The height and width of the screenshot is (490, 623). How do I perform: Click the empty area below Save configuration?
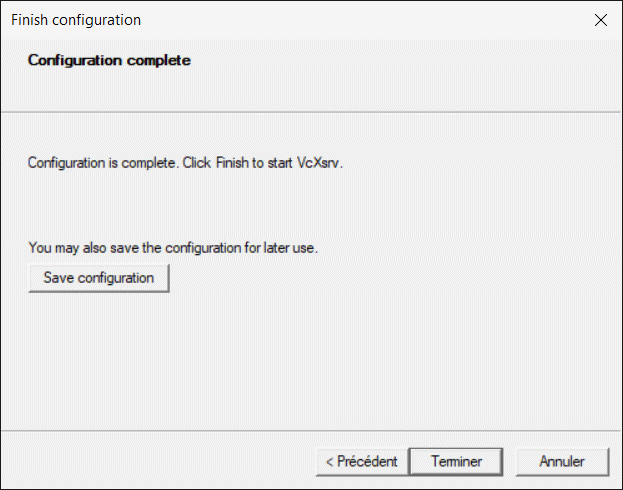click(x=300, y=360)
